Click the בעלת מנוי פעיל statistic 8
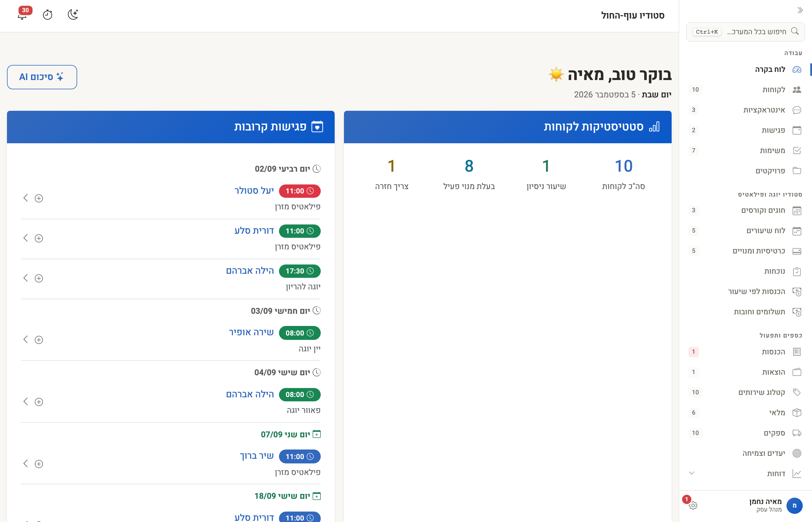Screen dimensions: 812x522 469,174
